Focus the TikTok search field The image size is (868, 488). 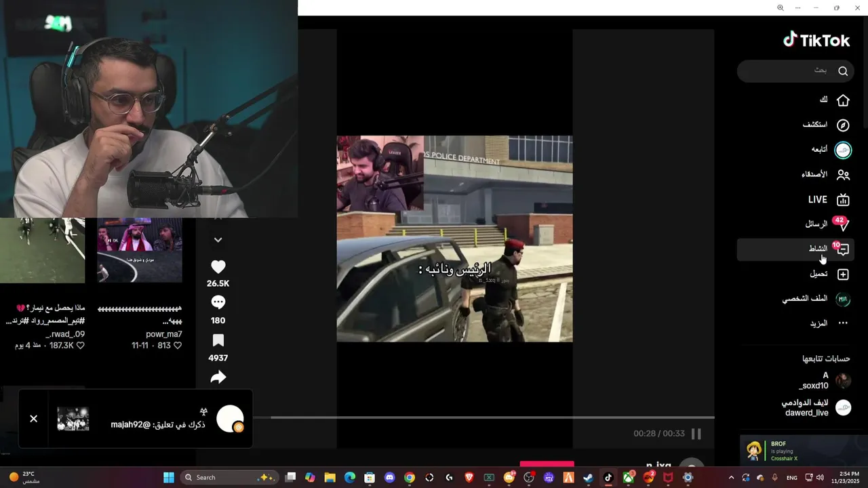click(x=795, y=71)
